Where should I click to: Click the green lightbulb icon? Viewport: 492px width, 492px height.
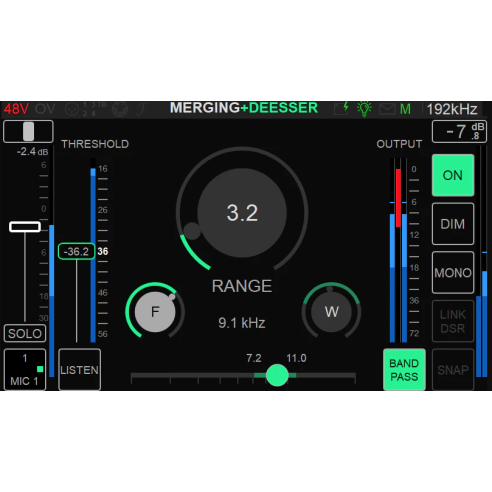click(x=364, y=109)
